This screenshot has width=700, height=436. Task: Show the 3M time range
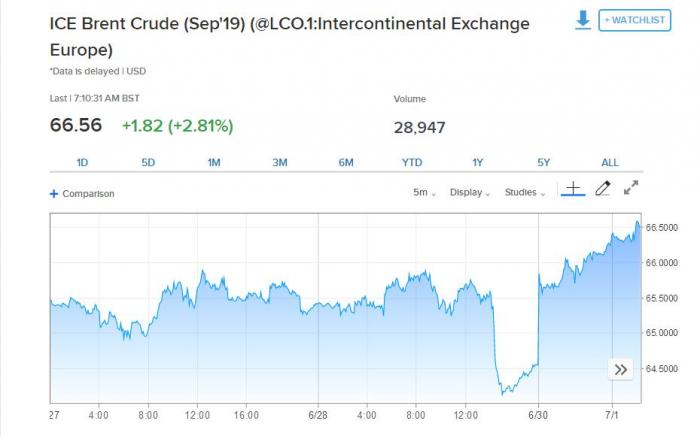(280, 162)
